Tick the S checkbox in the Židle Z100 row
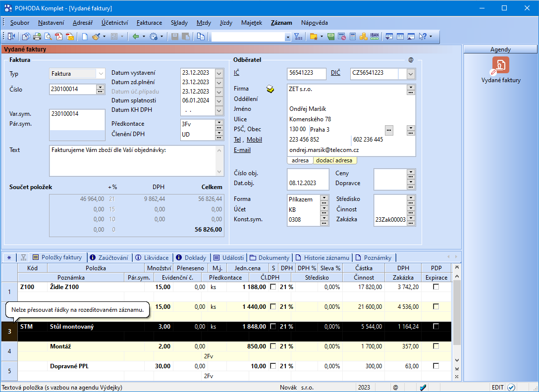This screenshot has width=539, height=392. pyautogui.click(x=273, y=287)
